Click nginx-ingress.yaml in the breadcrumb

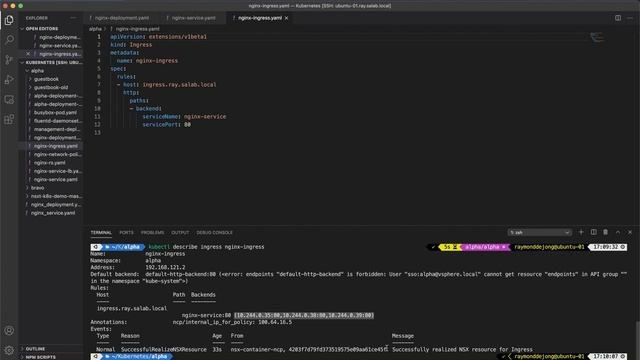(x=137, y=29)
